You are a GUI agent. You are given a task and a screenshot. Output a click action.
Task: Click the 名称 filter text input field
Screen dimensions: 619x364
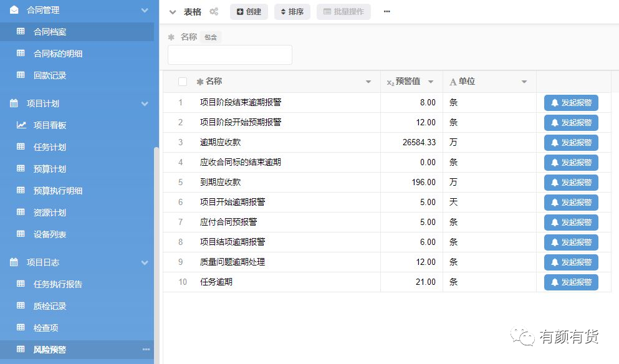pyautogui.click(x=230, y=55)
